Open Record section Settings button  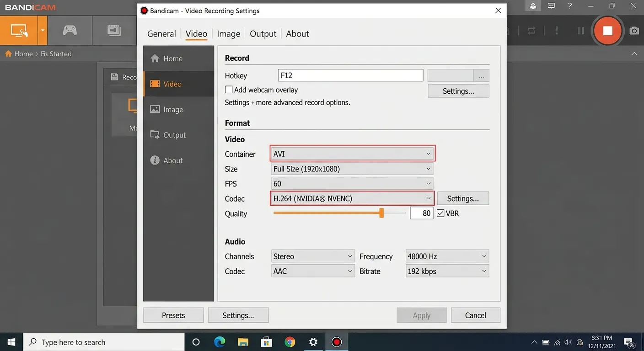[458, 91]
